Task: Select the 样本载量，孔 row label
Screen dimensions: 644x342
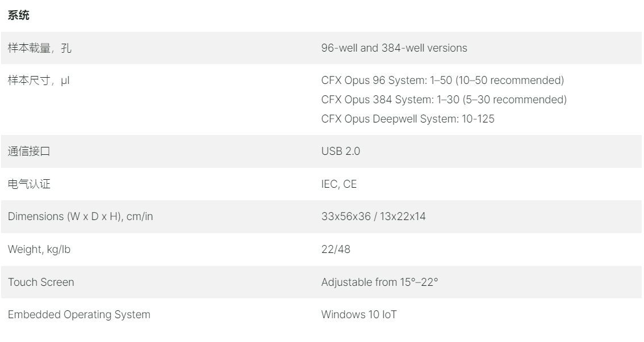Action: (x=39, y=48)
